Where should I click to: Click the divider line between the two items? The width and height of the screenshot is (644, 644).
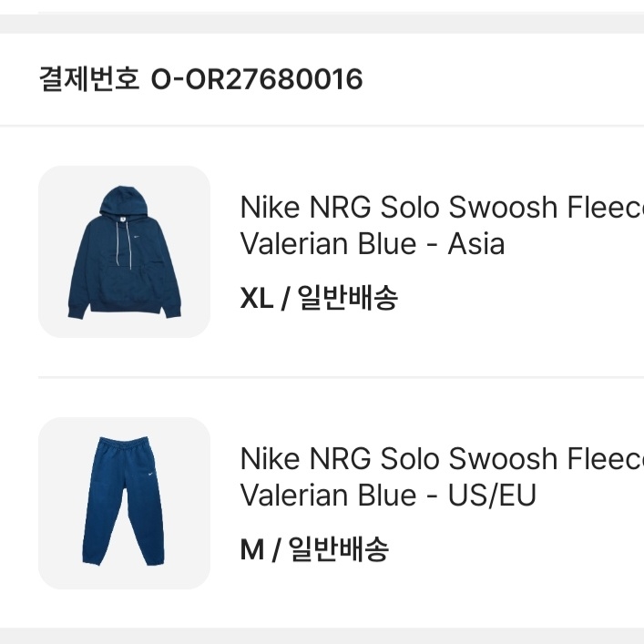[x=341, y=377]
